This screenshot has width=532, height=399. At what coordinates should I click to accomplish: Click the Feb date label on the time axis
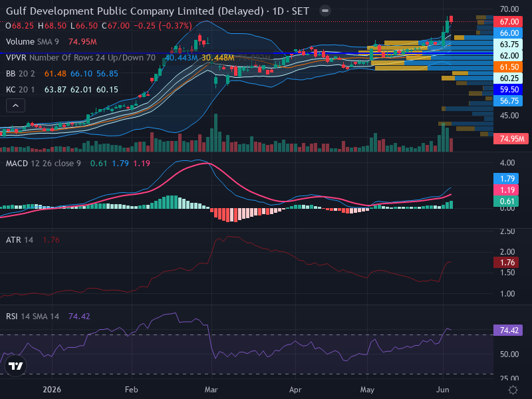click(131, 390)
